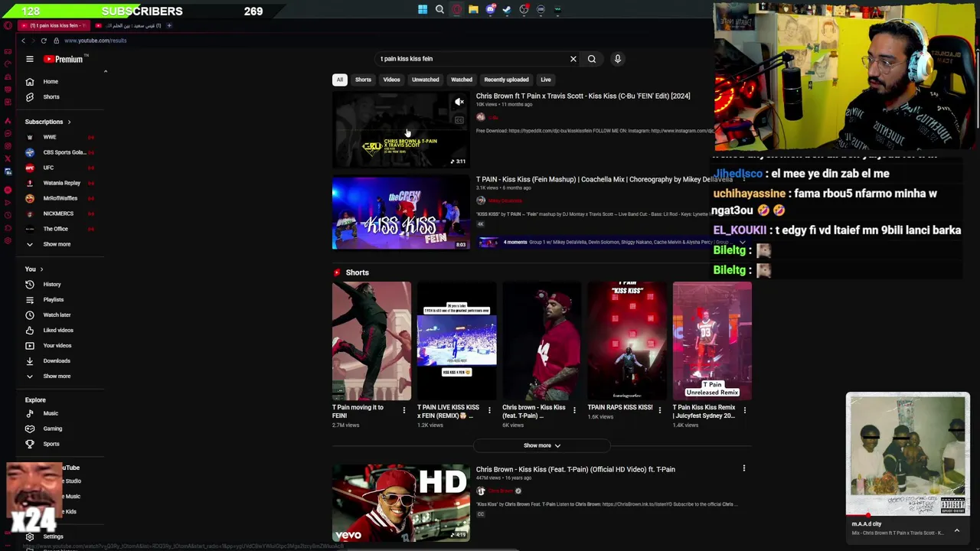Expand Show more below Shorts shelf
This screenshot has width=980, height=551.
coord(542,445)
